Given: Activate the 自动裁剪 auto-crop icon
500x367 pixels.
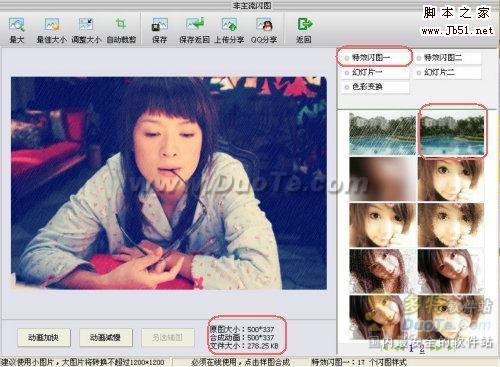Looking at the screenshot, I should pyautogui.click(x=121, y=24).
